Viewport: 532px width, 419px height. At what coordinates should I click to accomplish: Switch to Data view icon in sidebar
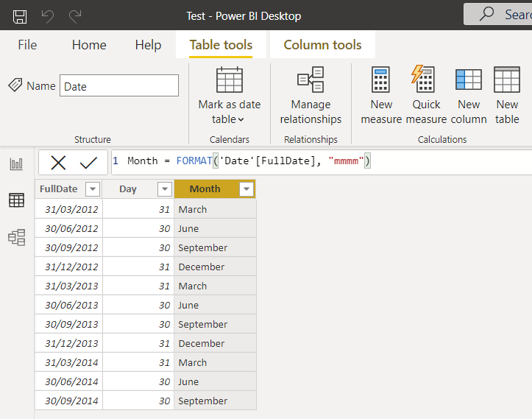16,200
